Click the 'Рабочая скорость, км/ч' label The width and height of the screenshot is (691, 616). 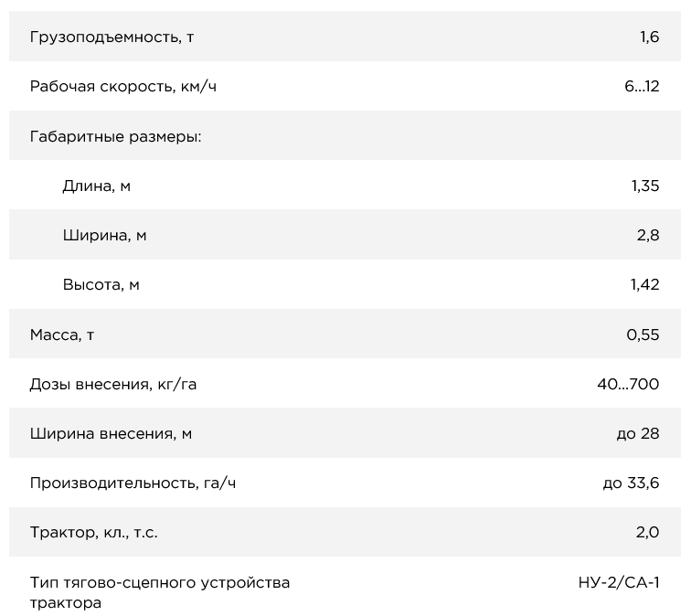(x=123, y=87)
